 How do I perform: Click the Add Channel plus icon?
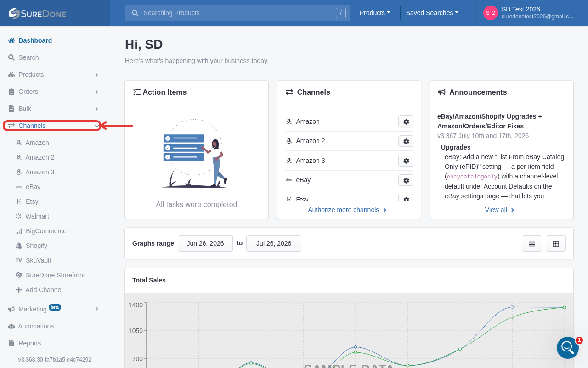pos(19,290)
